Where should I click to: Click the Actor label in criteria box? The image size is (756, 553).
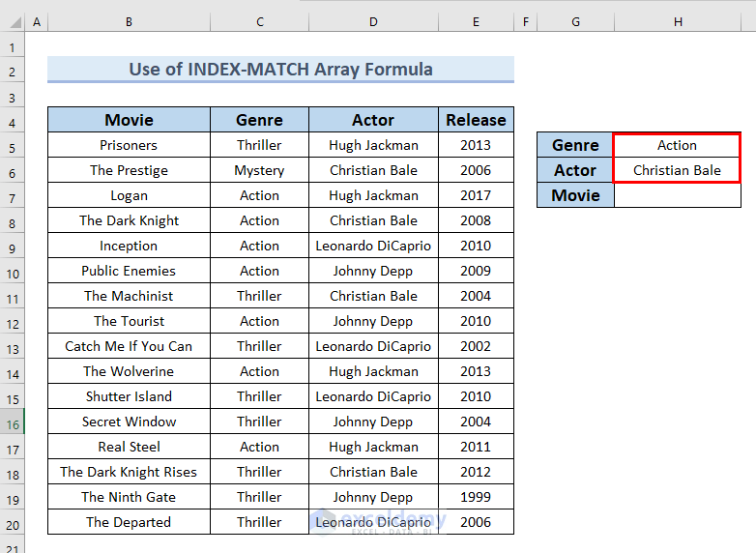click(575, 170)
